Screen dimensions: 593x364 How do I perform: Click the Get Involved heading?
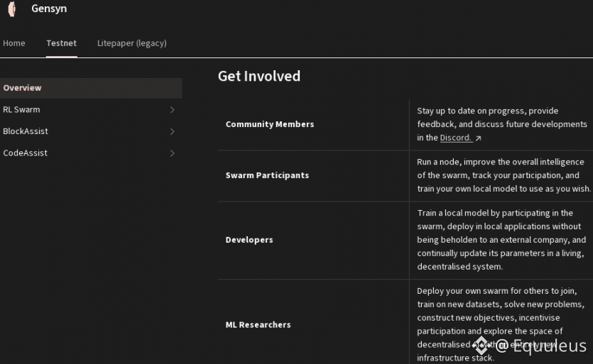[x=259, y=76]
